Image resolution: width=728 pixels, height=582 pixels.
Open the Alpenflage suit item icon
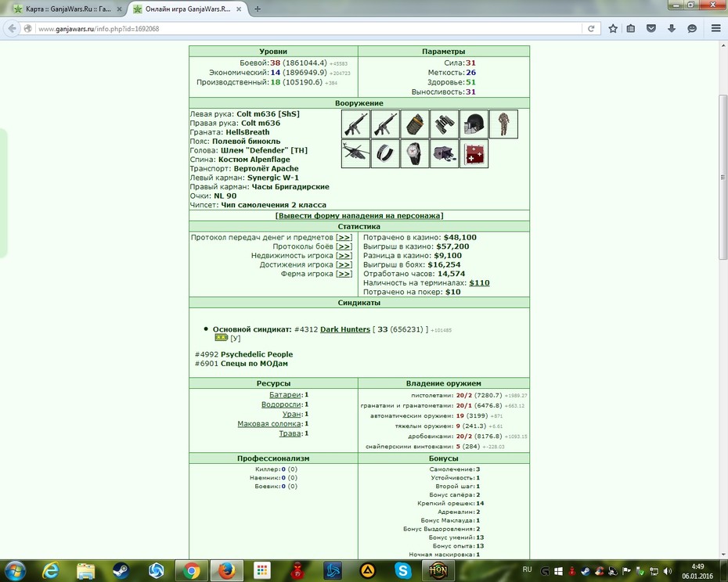click(503, 124)
